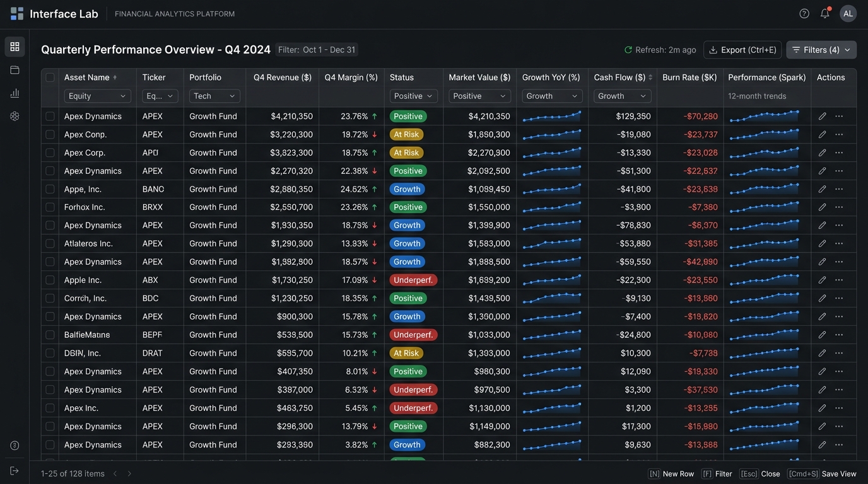Open the Positive filter under Market Value
Screen dimensions: 868x484
pos(479,96)
